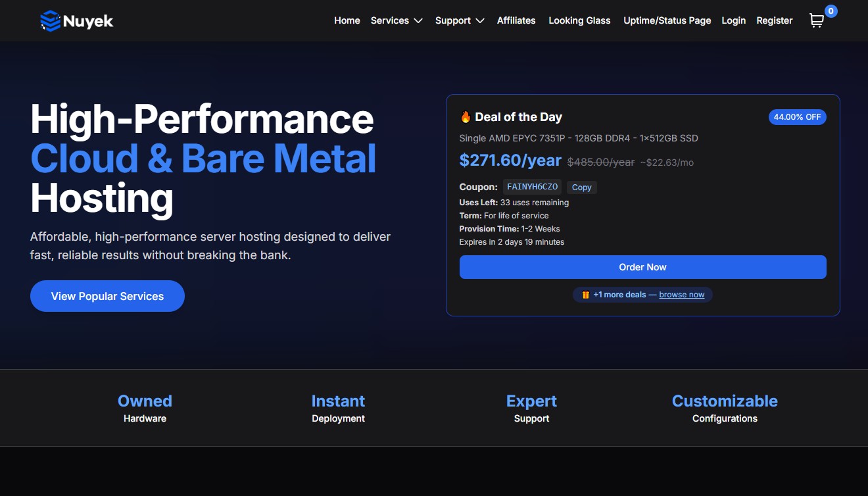This screenshot has width=868, height=496.
Task: Click the 33 uses remaining text
Action: tap(535, 203)
